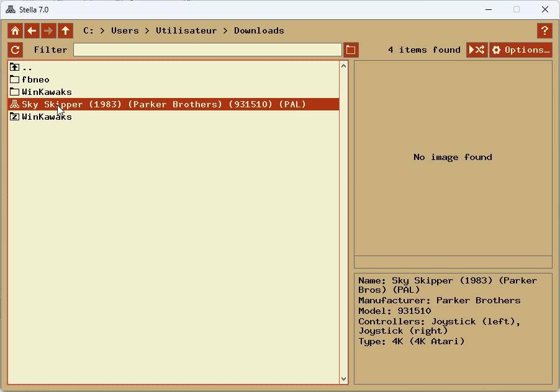Click the 'Type: 4K (4K Atari)' text
The width and height of the screenshot is (560, 392).
coord(412,341)
